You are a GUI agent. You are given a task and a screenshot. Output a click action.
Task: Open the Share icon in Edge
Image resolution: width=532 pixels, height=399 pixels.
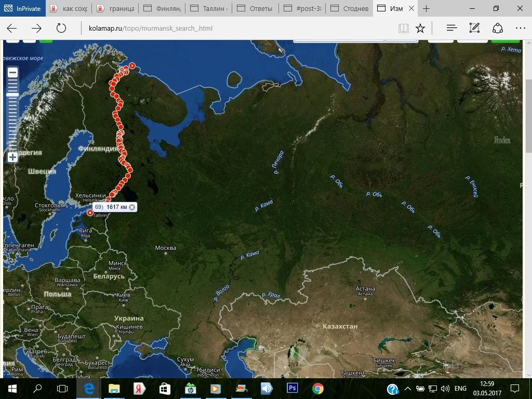497,28
